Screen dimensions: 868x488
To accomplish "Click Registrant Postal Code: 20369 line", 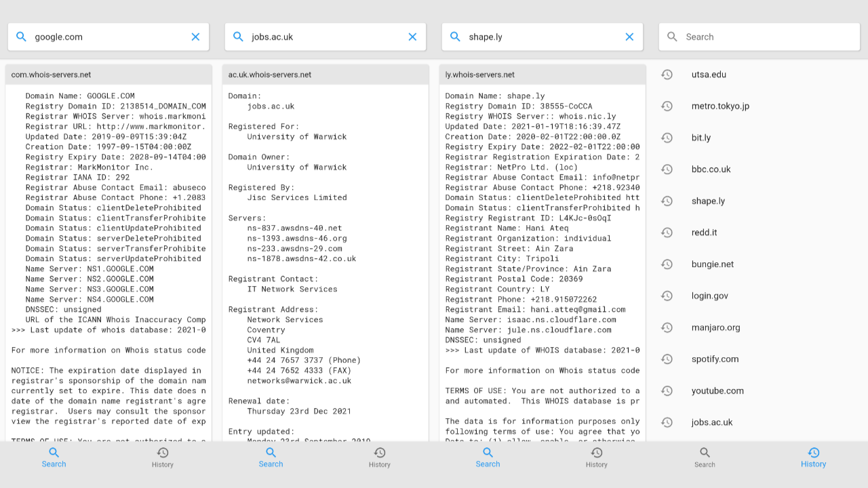I will pyautogui.click(x=514, y=279).
